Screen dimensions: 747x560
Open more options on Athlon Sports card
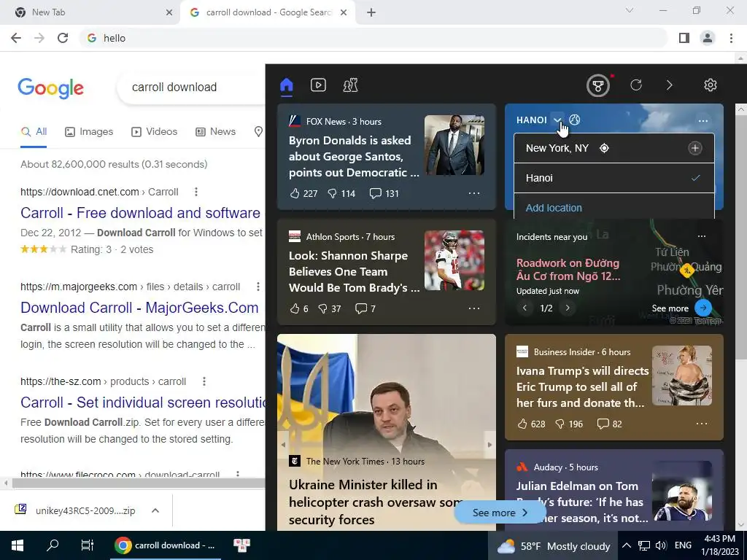474,308
